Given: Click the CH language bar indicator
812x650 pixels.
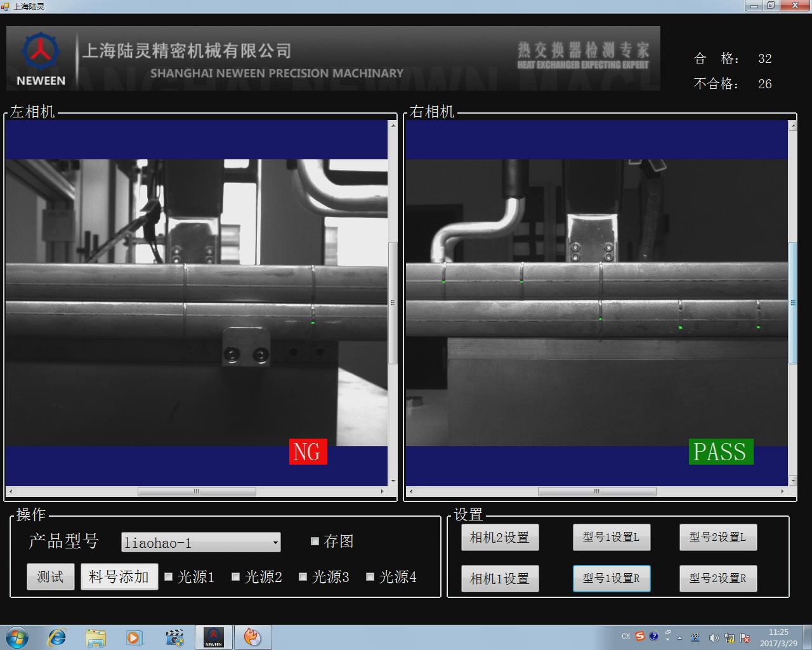Looking at the screenshot, I should [626, 636].
